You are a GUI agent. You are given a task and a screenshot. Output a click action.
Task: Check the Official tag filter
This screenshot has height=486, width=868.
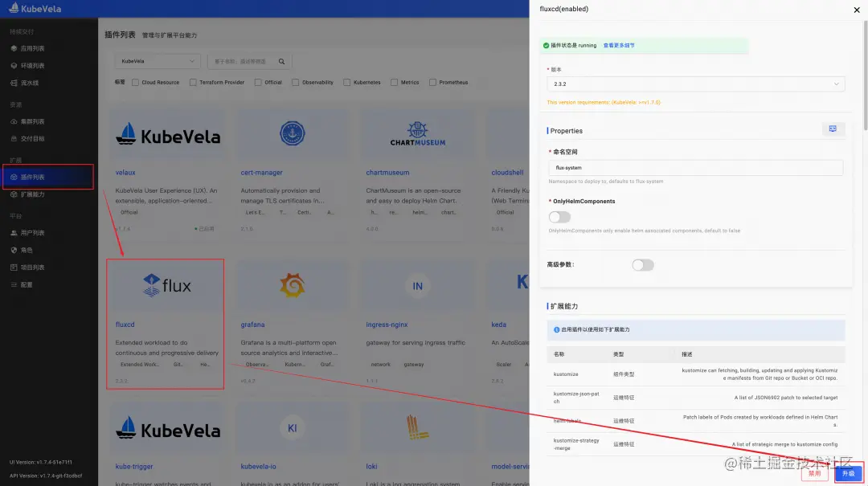click(258, 83)
